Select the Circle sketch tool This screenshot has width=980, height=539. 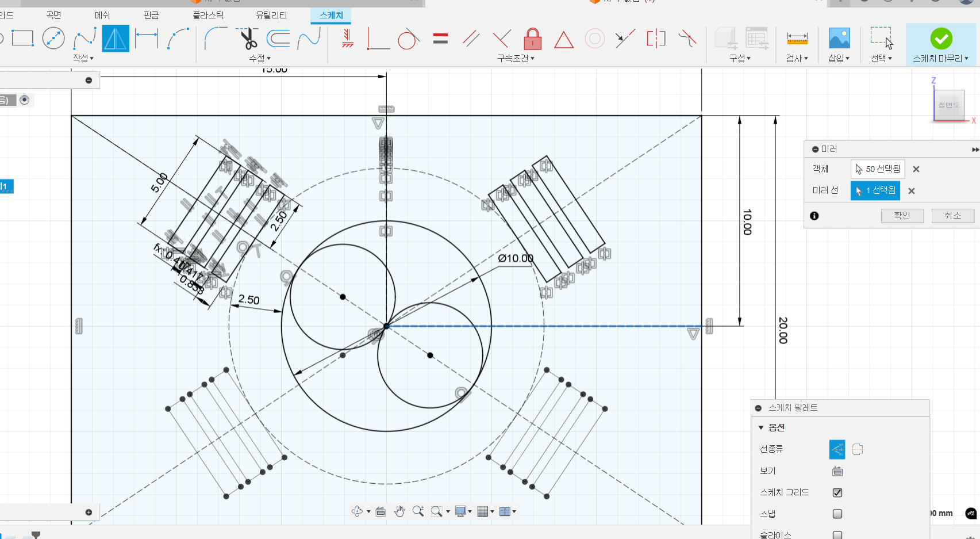coord(53,39)
